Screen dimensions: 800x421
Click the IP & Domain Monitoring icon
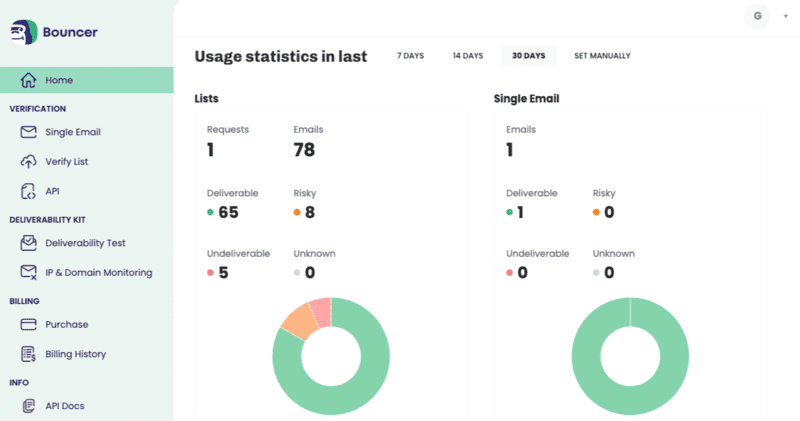coord(28,272)
